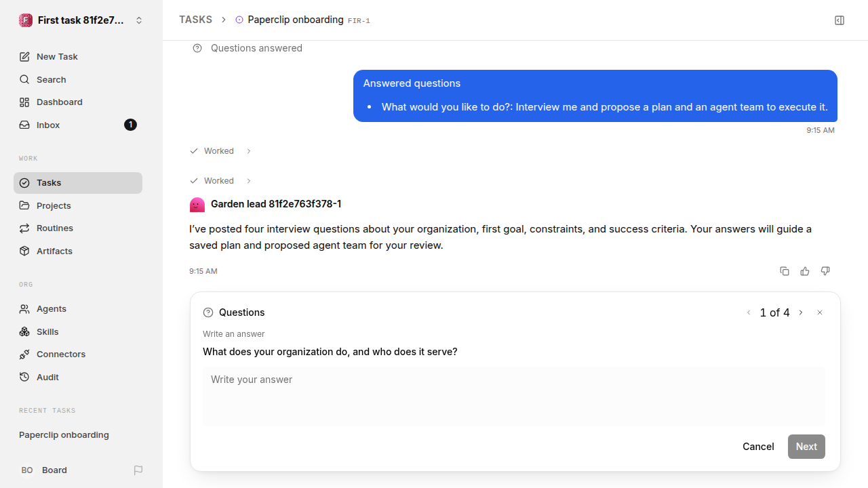Click TASKS in the breadcrumb

point(195,20)
